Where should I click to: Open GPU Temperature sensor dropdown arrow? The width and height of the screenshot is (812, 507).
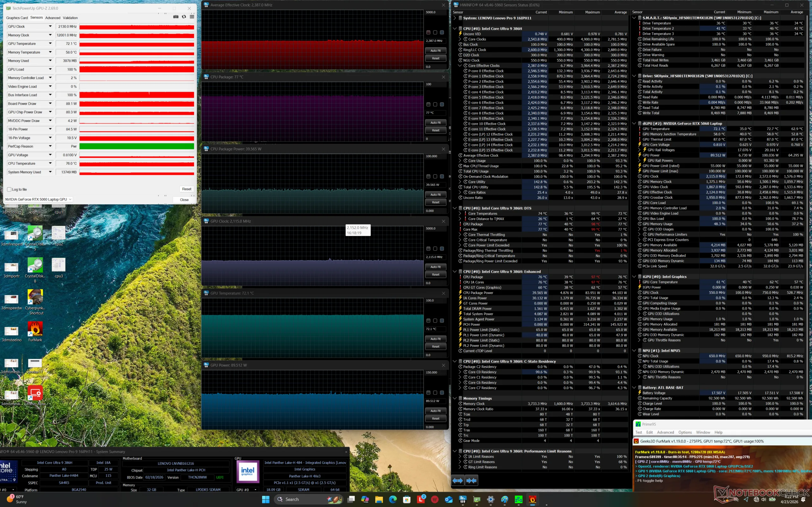[50, 44]
